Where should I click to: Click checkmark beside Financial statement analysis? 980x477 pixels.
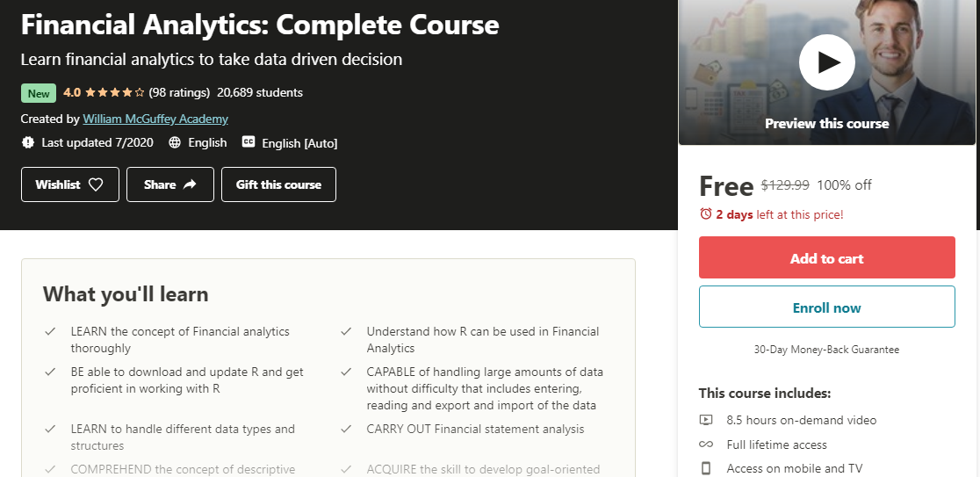click(347, 430)
